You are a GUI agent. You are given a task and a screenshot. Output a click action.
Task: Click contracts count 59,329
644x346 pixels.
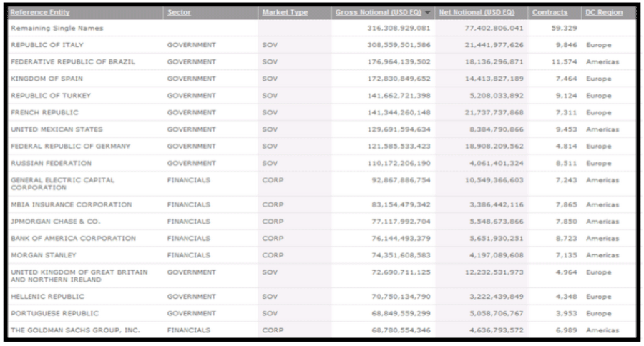[565, 29]
